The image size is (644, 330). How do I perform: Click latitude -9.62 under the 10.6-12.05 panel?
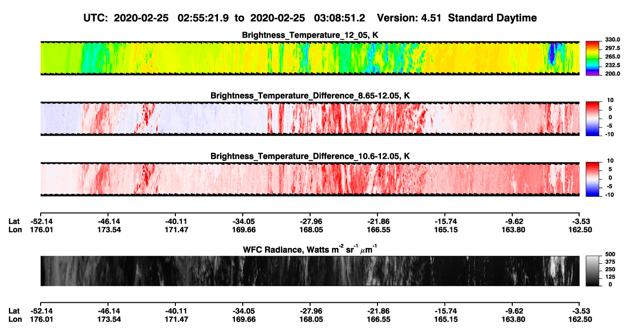(514, 222)
